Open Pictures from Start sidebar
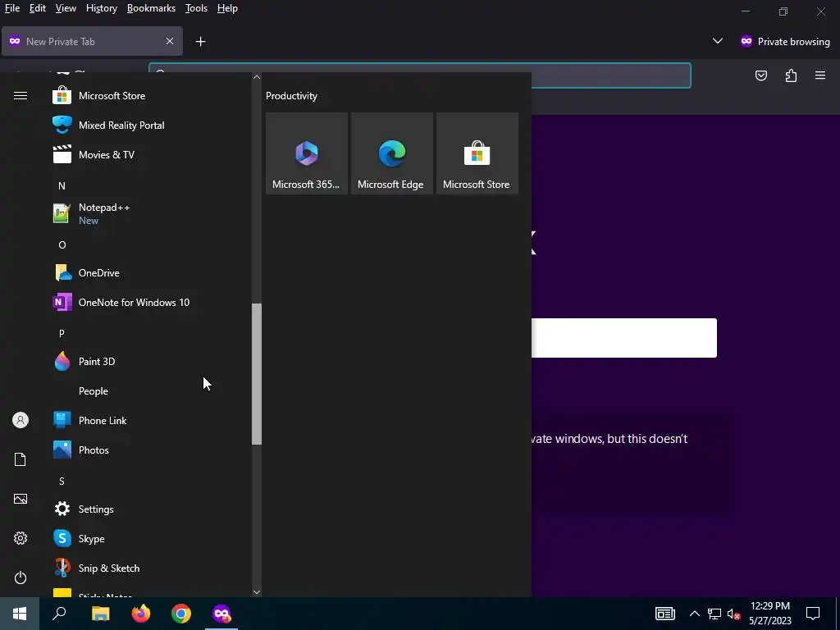 (21, 500)
